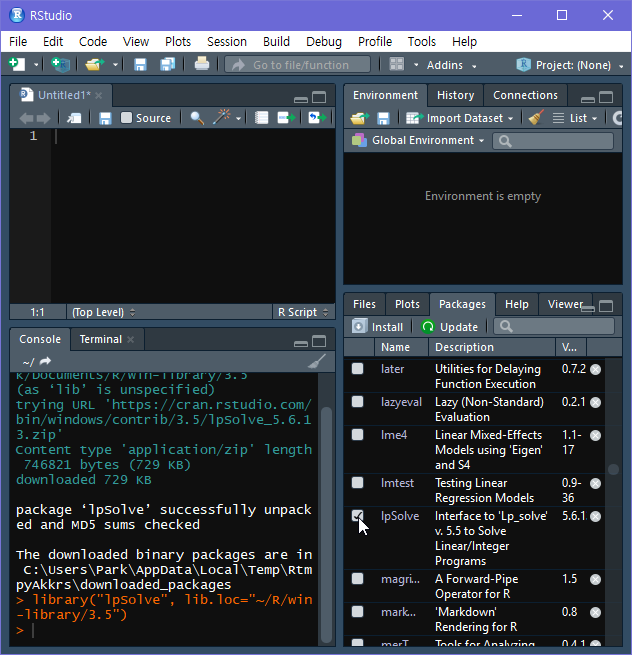
Task: Click the clear workspace broom in Environment
Action: click(536, 118)
